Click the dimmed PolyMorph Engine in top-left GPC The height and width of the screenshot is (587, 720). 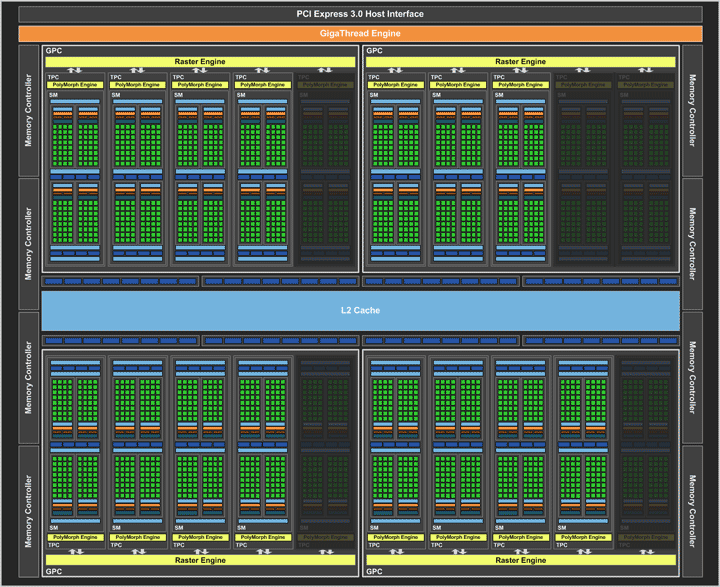coord(325,85)
